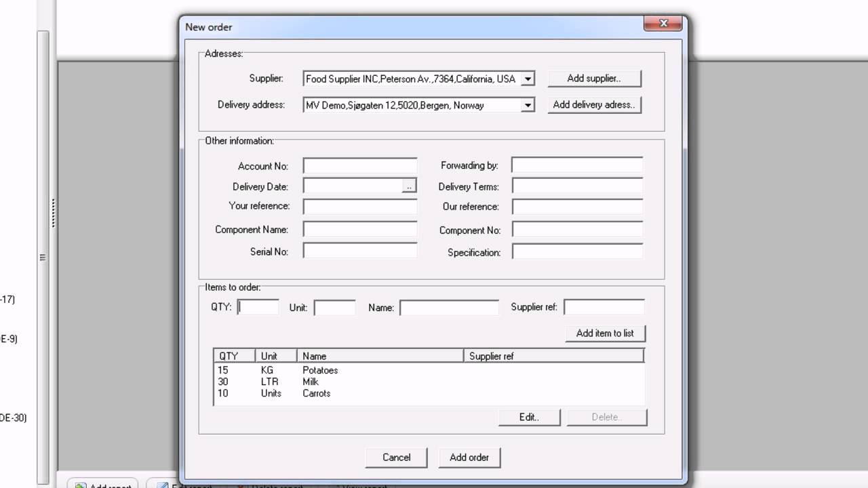868x488 pixels.
Task: Click the Edit.. button
Action: [530, 418]
